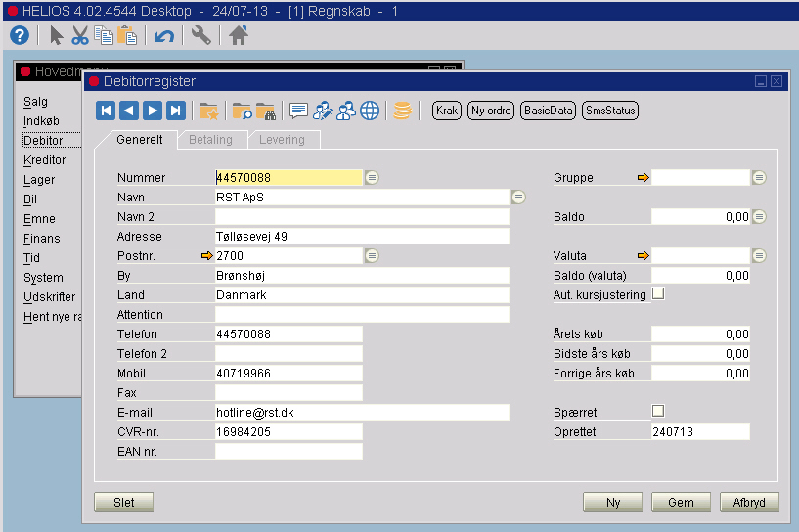Click into the E-mail field
799x532 pixels.
click(x=362, y=413)
